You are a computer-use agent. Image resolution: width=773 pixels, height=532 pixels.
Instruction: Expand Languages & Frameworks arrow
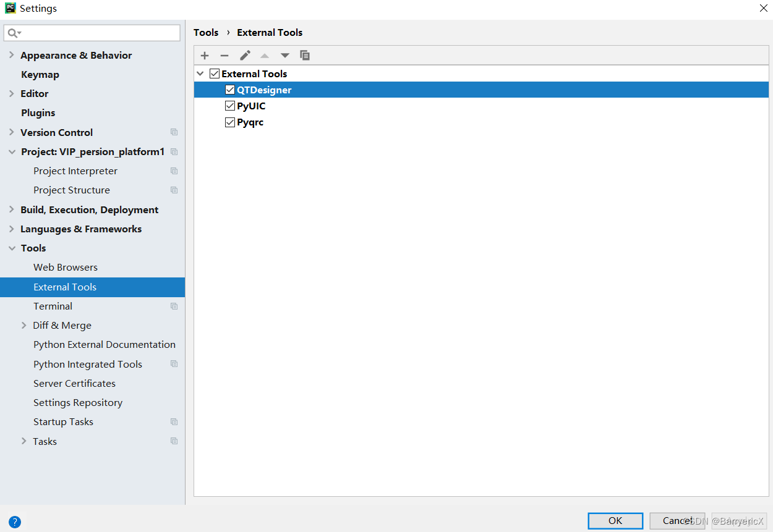(x=11, y=229)
